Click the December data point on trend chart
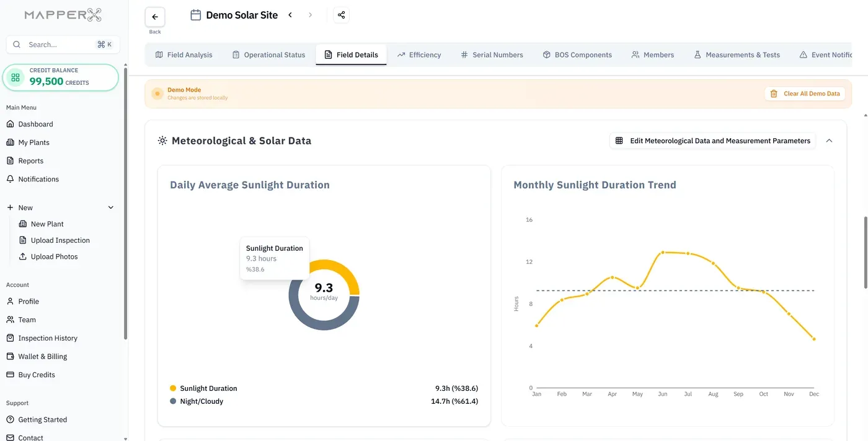 (x=814, y=339)
